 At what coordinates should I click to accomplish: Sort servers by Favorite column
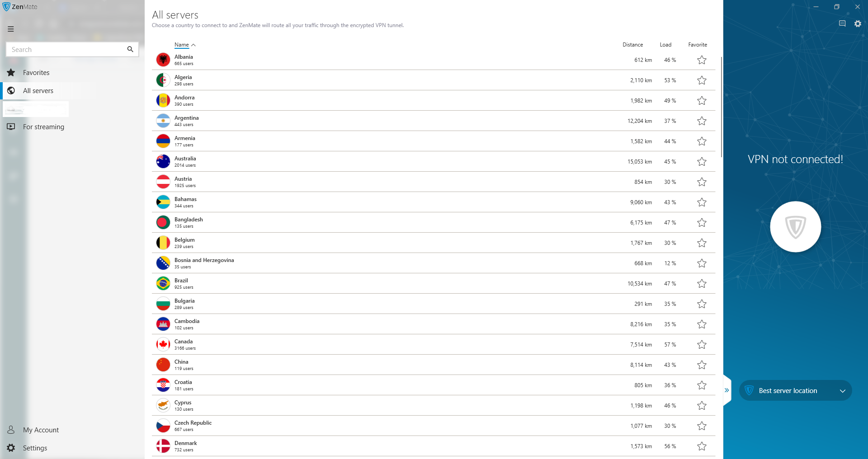pyautogui.click(x=698, y=45)
